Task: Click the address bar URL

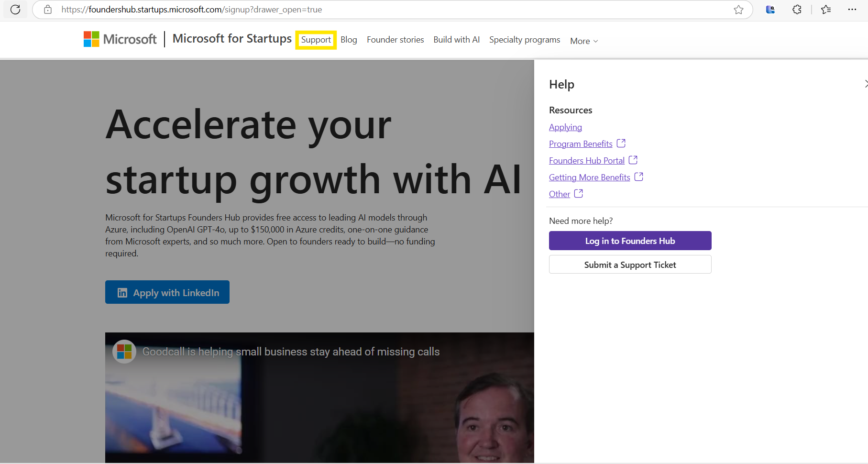Action: coord(191,10)
